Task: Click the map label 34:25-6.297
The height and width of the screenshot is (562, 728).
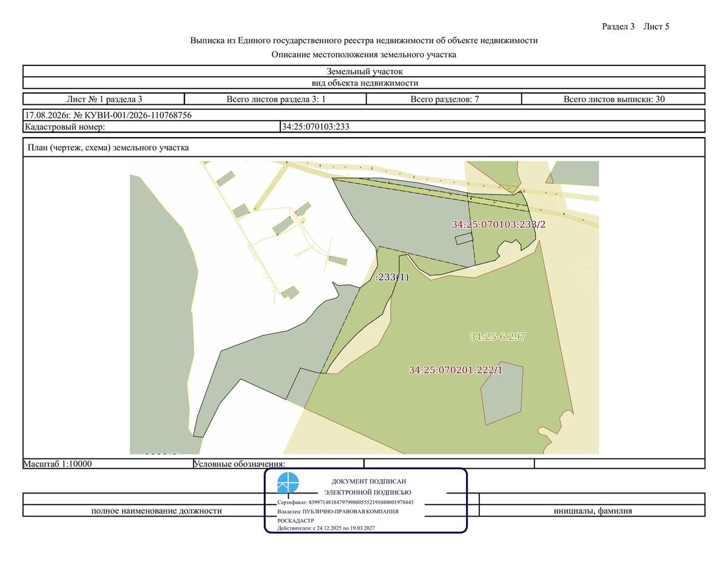Action: pos(497,336)
